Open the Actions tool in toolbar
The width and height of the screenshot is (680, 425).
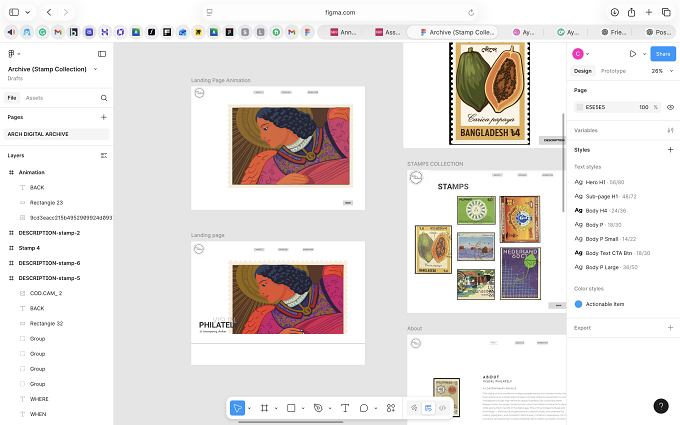[x=391, y=408]
